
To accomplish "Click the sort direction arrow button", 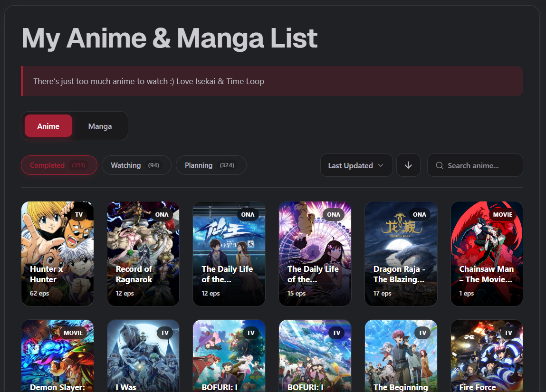I will [x=408, y=165].
